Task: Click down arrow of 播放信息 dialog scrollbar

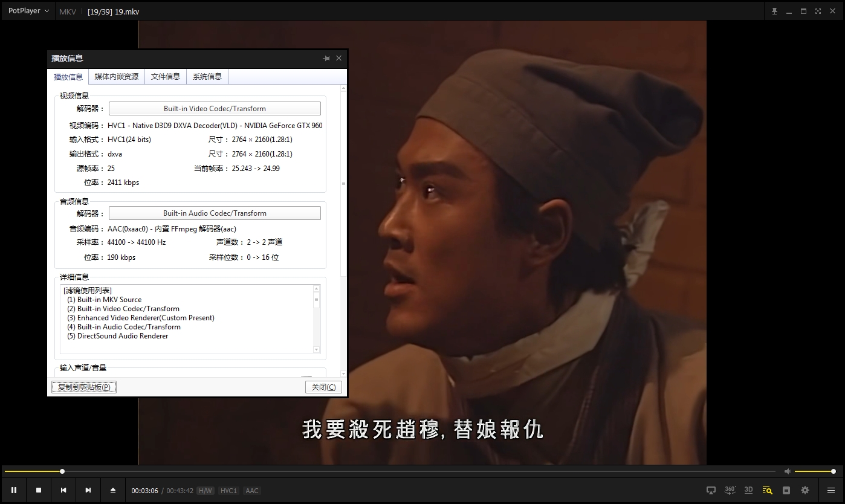Action: click(x=344, y=374)
